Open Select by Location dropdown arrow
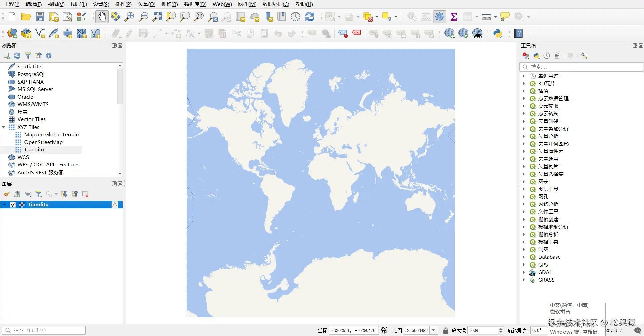Screen dimensions: 644x336 (396, 17)
